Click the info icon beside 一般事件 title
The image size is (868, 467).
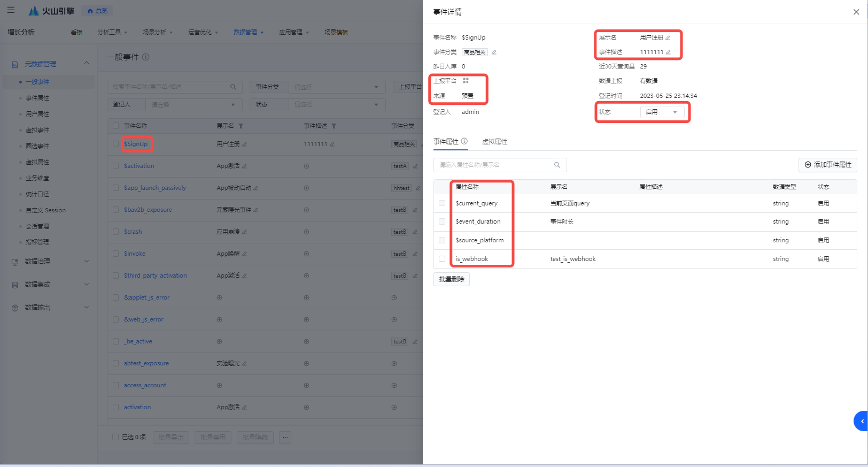point(146,57)
